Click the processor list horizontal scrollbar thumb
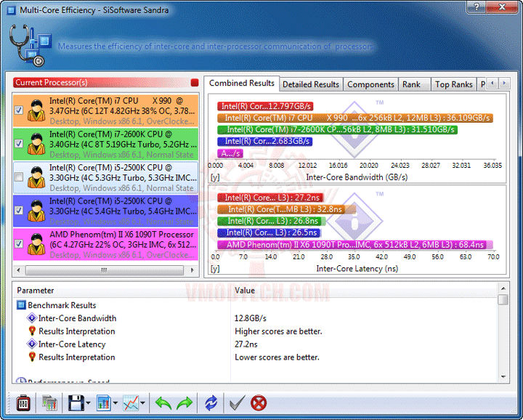523x420 pixels. [105, 270]
